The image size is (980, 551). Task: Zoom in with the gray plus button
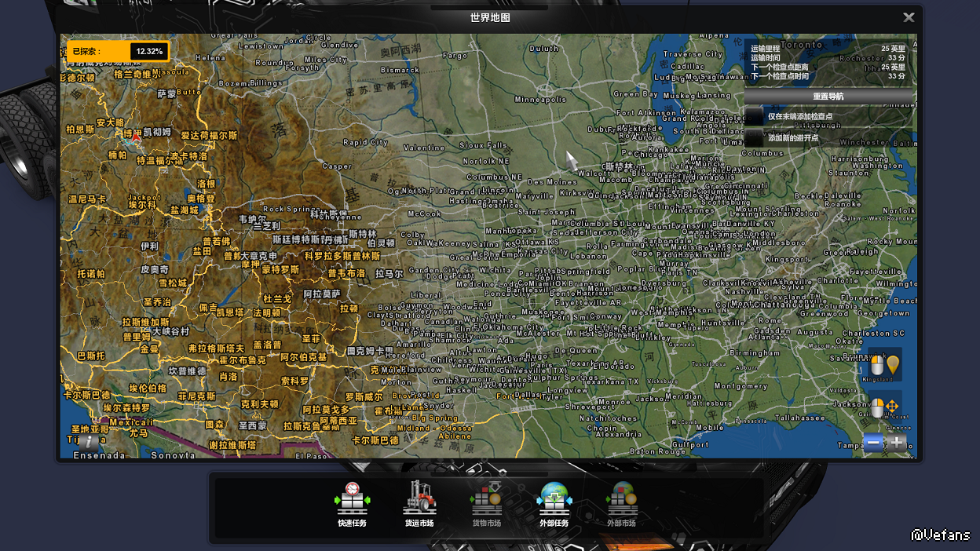(x=897, y=443)
